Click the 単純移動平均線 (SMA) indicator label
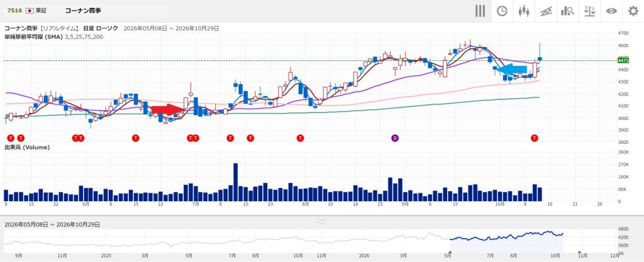Screen dimensions: 644x262 pyautogui.click(x=33, y=36)
